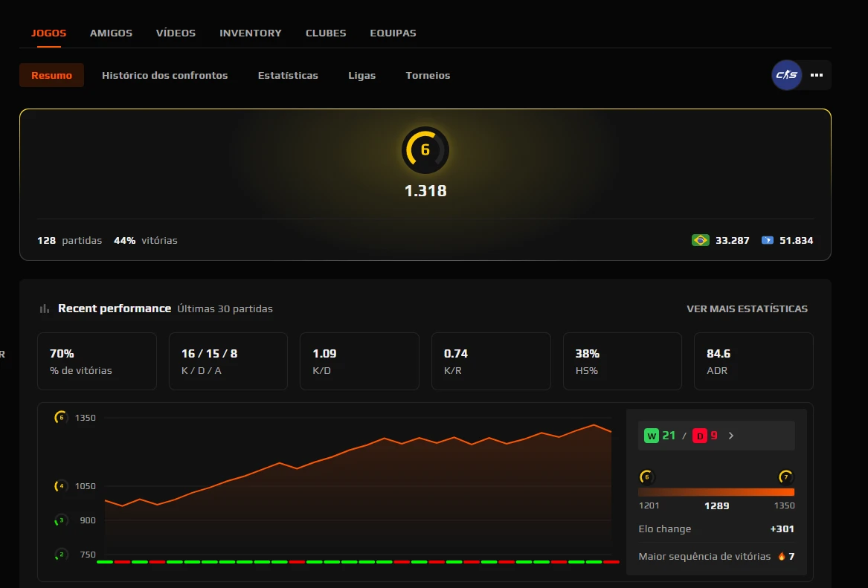Click the Brazil flag ranking icon
This screenshot has width=868, height=588.
(700, 240)
